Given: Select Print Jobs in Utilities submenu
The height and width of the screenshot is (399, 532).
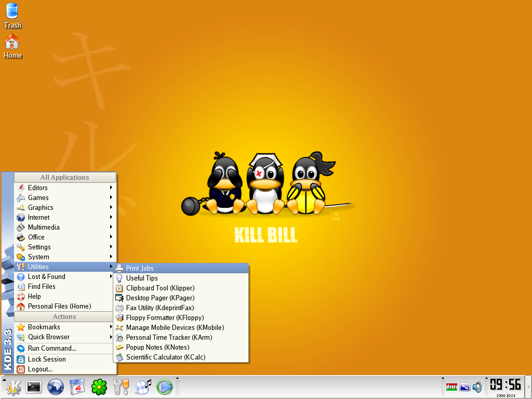Looking at the screenshot, I should tap(181, 269).
